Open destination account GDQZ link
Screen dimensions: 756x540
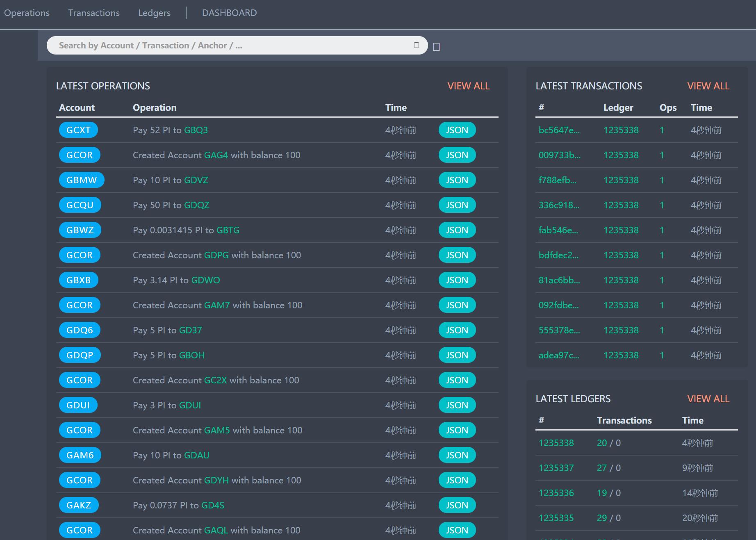[197, 205]
